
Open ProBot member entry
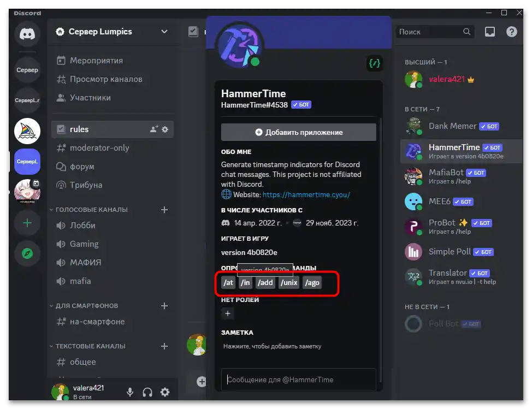pyautogui.click(x=462, y=227)
